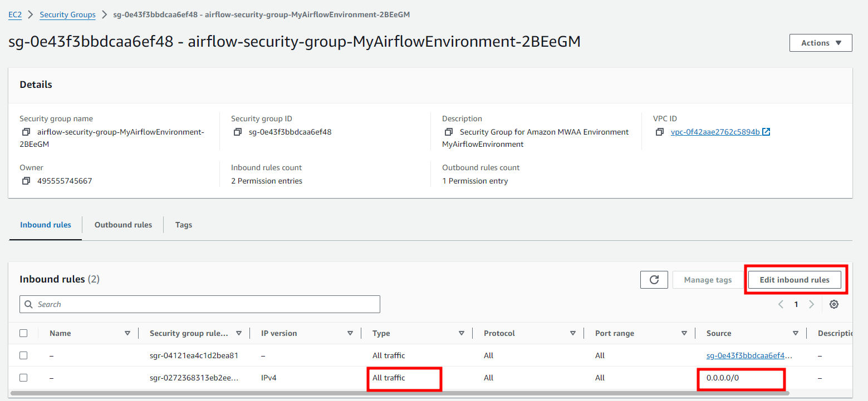Open the Actions dropdown

click(x=821, y=43)
